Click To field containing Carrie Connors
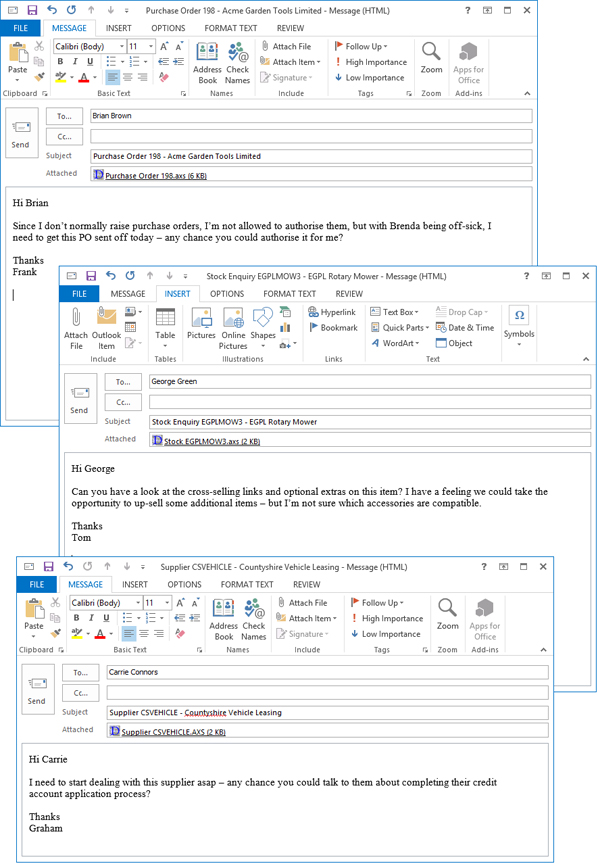600x868 pixels. point(327,673)
